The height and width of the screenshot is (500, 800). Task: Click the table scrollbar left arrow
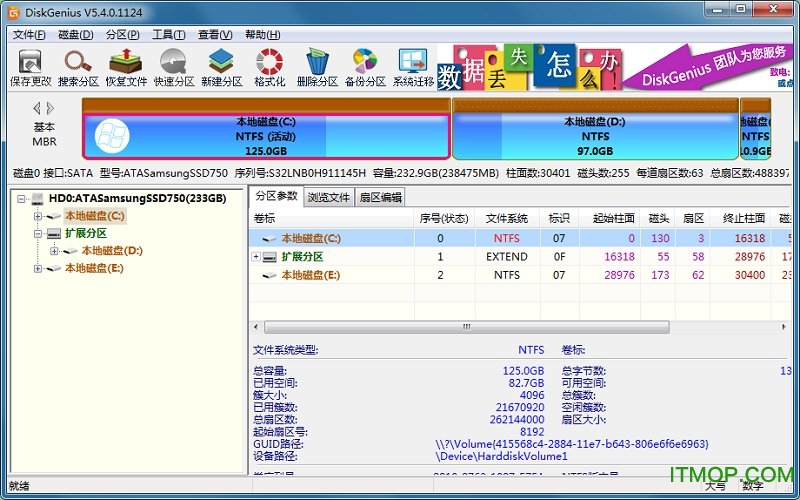pos(256,327)
